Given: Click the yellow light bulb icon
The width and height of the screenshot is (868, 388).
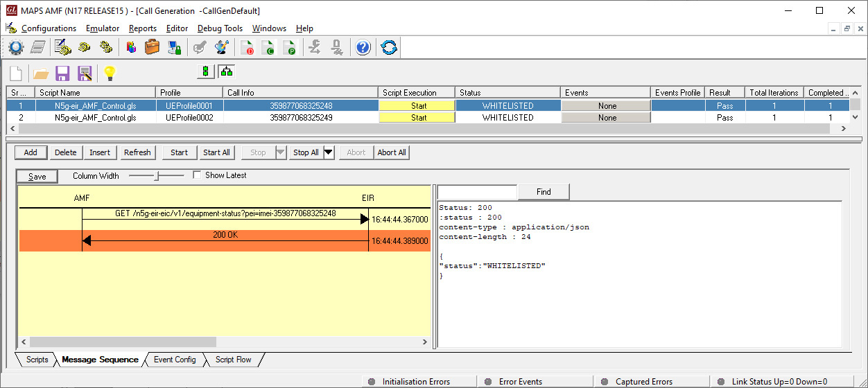Looking at the screenshot, I should (x=109, y=73).
